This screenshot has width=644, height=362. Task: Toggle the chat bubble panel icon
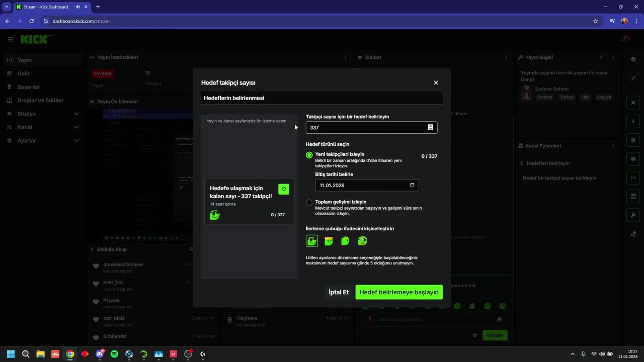tap(633, 159)
